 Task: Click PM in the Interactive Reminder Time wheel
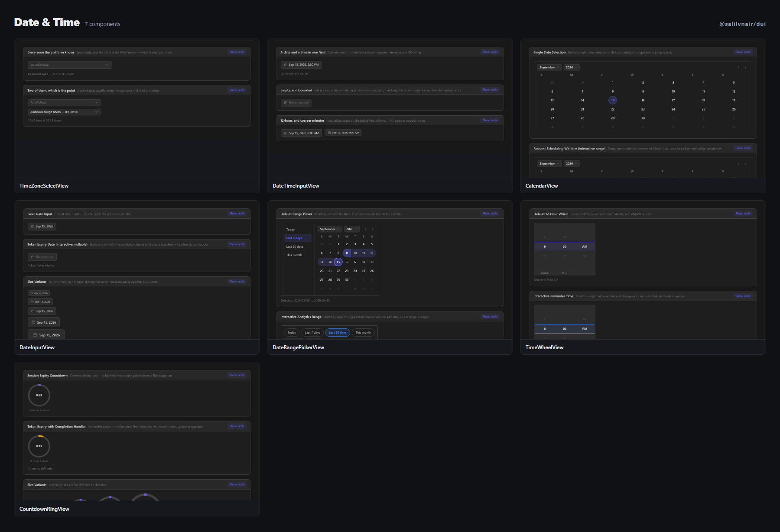click(x=585, y=329)
